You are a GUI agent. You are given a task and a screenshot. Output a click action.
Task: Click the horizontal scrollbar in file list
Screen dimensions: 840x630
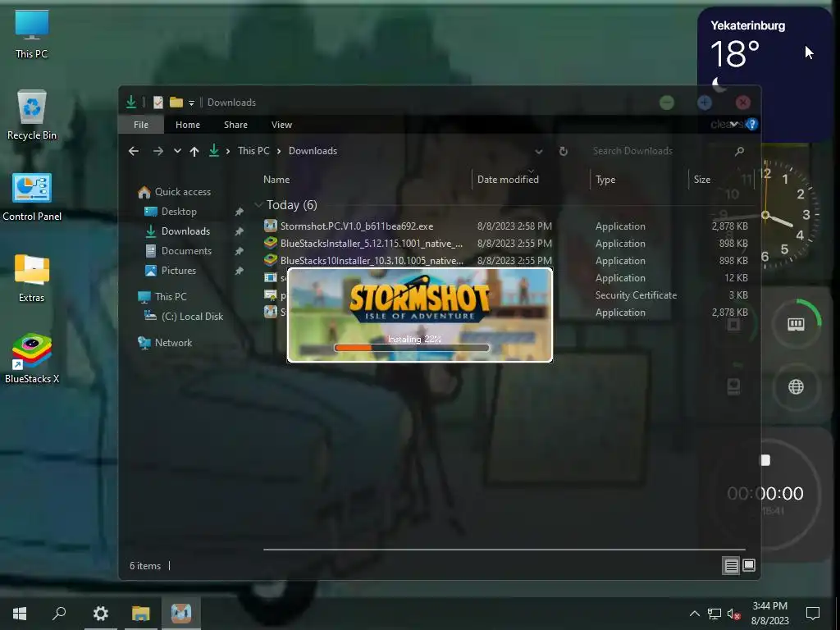coord(504,549)
